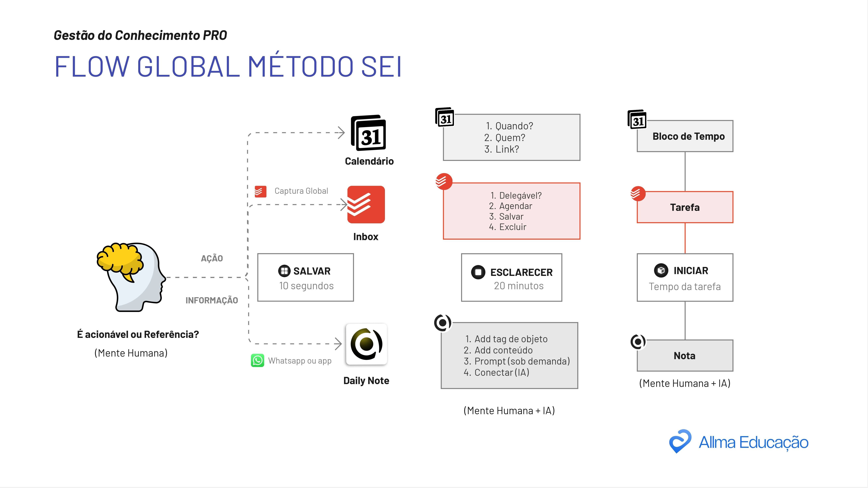The image size is (868, 488).
Task: Click the Todoist icon on Delegável box
Action: tap(444, 182)
